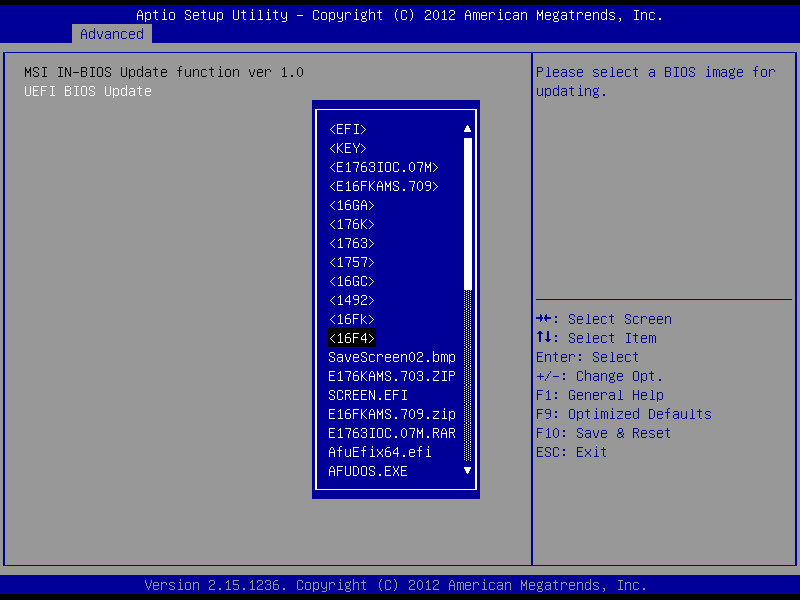Click the Aptio Setup Utility header title
800x600 pixels.
[x=399, y=15]
